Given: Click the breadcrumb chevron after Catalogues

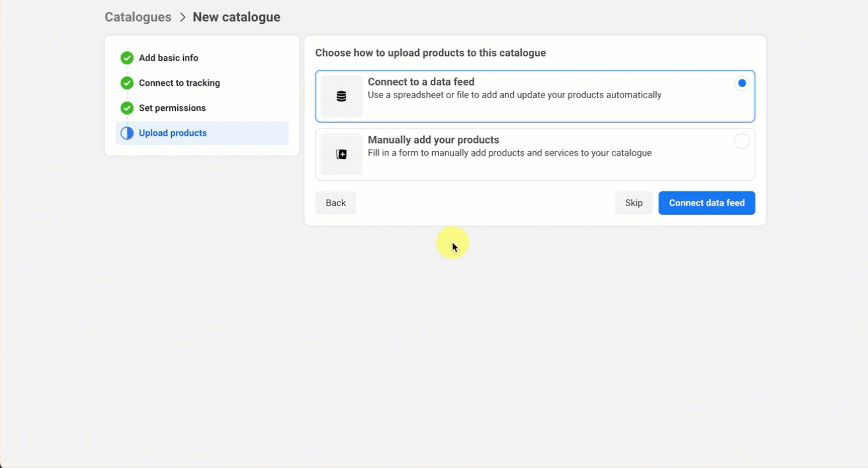Looking at the screenshot, I should point(182,17).
